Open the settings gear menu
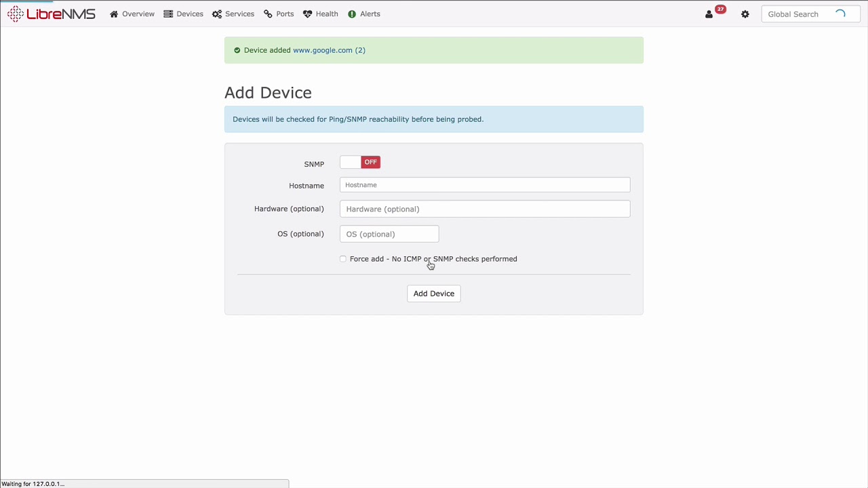The height and width of the screenshot is (488, 868). pos(745,14)
